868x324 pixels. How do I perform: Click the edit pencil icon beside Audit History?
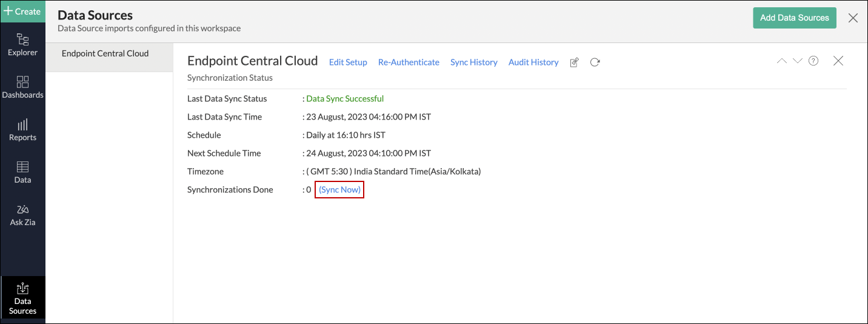tap(575, 62)
